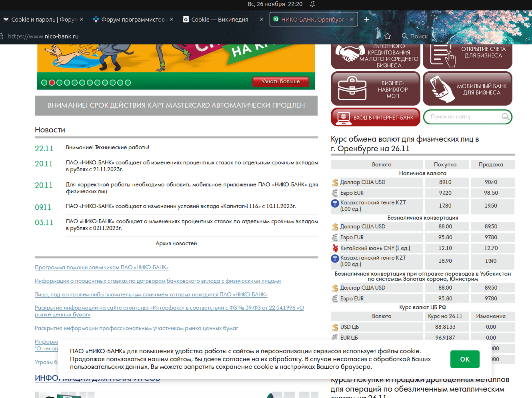
Task: Select the first banner slide dot
Action: click(x=44, y=83)
